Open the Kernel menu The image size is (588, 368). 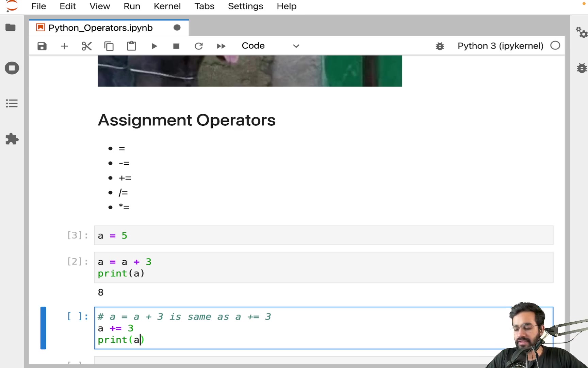(x=167, y=6)
